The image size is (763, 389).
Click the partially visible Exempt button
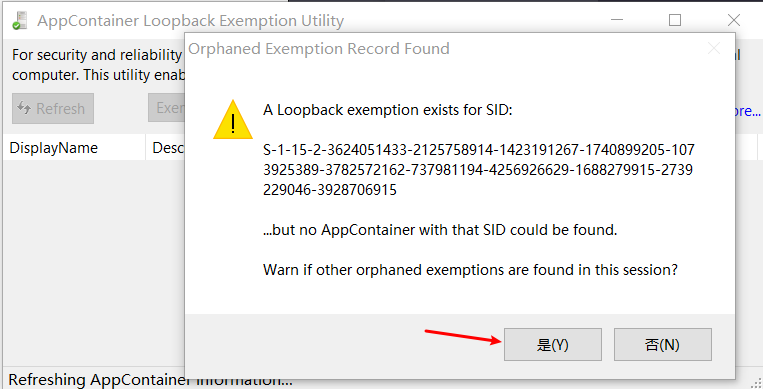(x=166, y=108)
